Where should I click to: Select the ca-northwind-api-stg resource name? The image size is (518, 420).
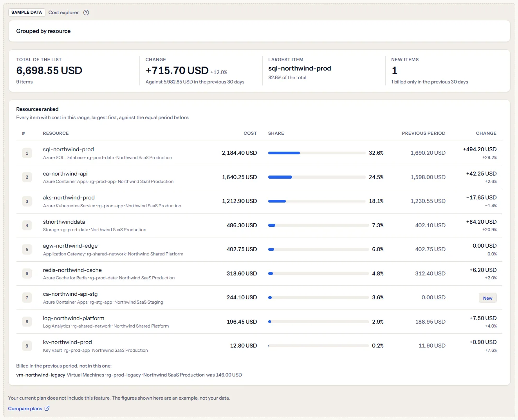(70, 294)
